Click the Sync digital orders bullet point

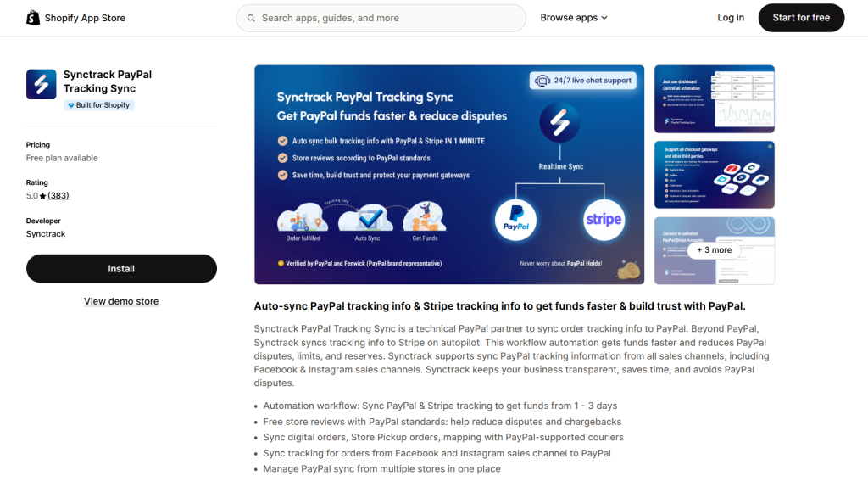pyautogui.click(x=443, y=438)
